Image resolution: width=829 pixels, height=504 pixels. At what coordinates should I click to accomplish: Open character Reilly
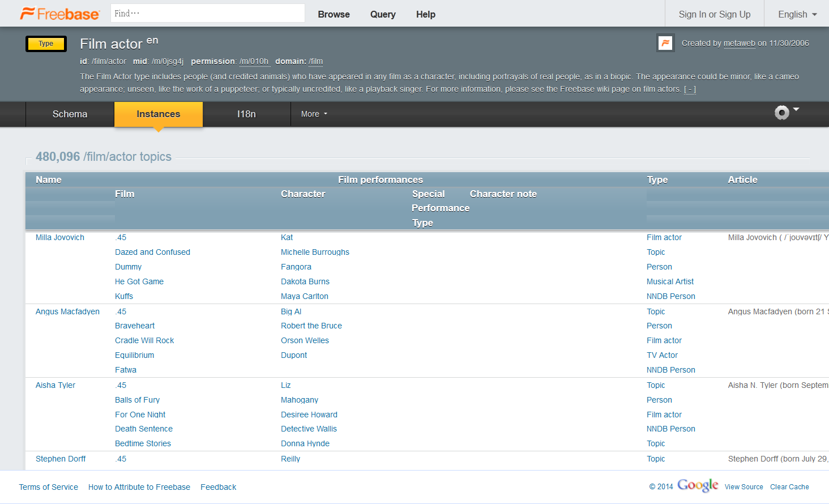pos(290,459)
